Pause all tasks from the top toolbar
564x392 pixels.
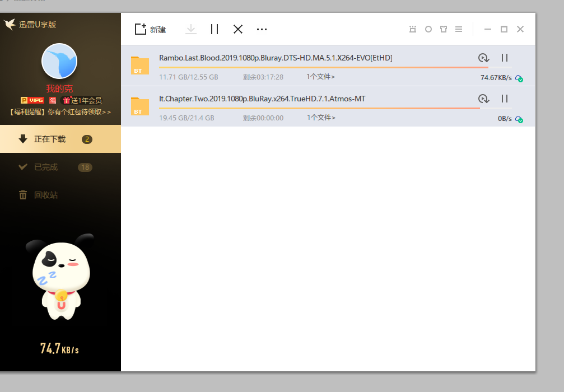pyautogui.click(x=215, y=29)
